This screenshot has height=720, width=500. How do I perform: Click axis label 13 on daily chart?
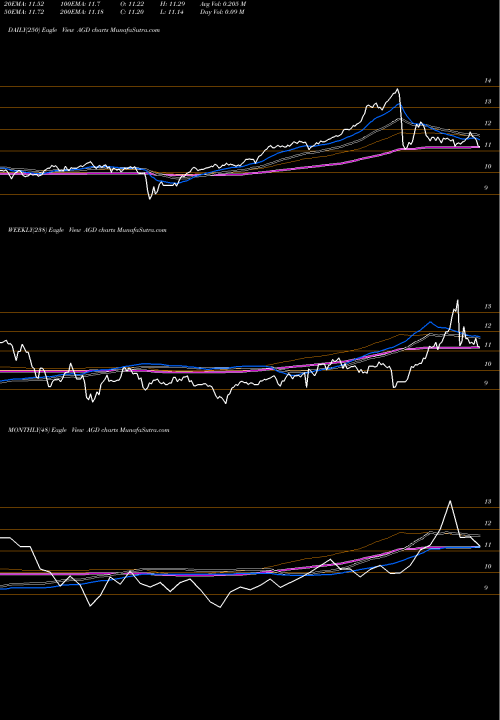click(488, 102)
